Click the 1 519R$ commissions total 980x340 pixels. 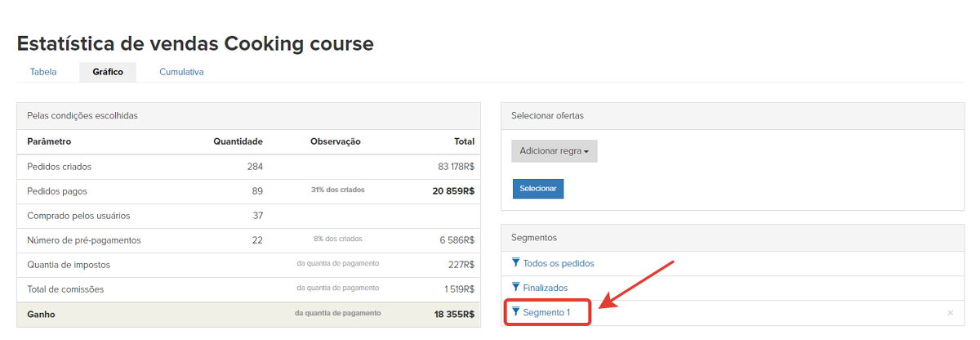tap(459, 289)
